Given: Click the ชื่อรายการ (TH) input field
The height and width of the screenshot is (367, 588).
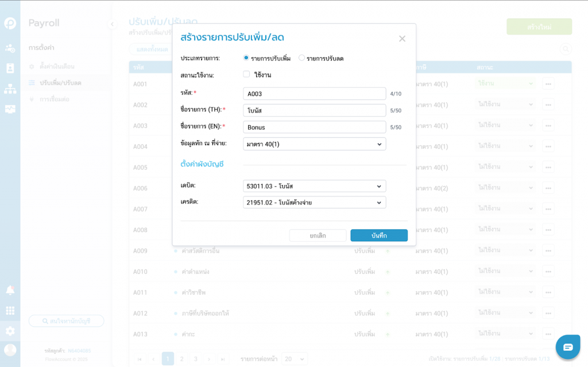Looking at the screenshot, I should coord(314,110).
